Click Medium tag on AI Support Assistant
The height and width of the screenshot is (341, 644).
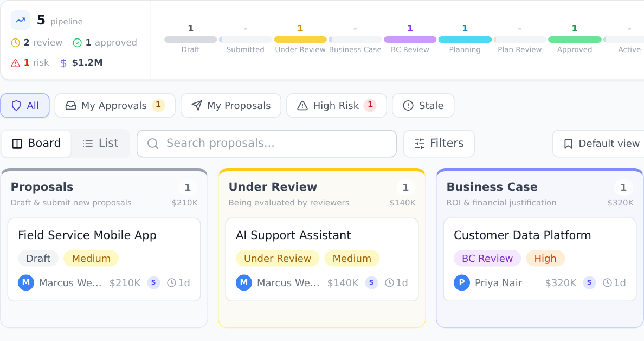[x=352, y=259]
